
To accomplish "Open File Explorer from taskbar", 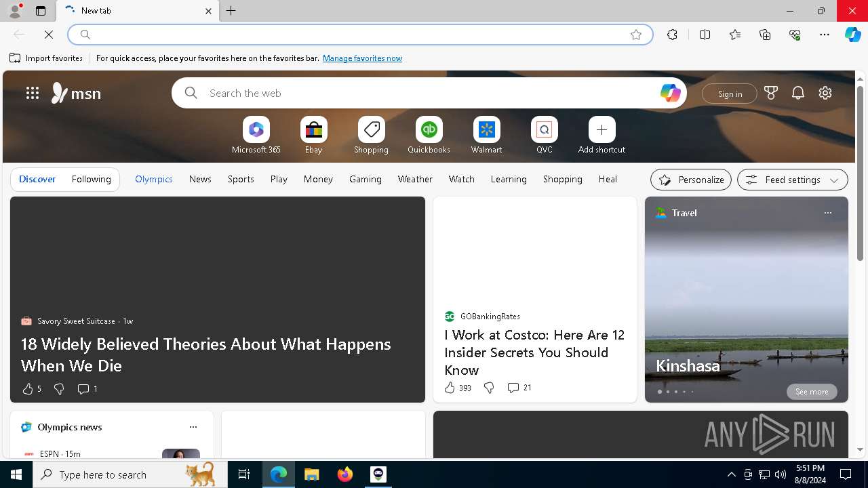I will click(311, 474).
